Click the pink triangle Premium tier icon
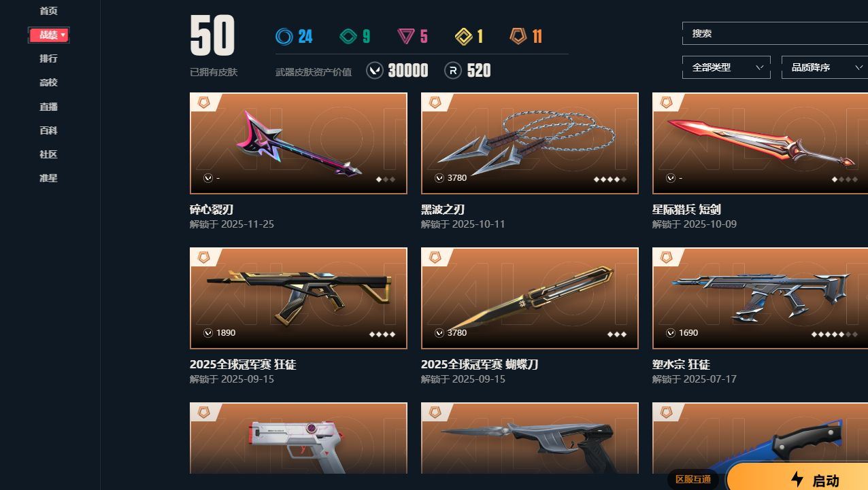This screenshot has height=490, width=868. (406, 36)
